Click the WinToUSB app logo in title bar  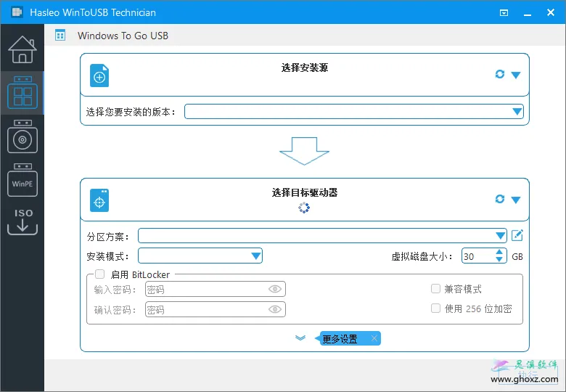coord(17,12)
